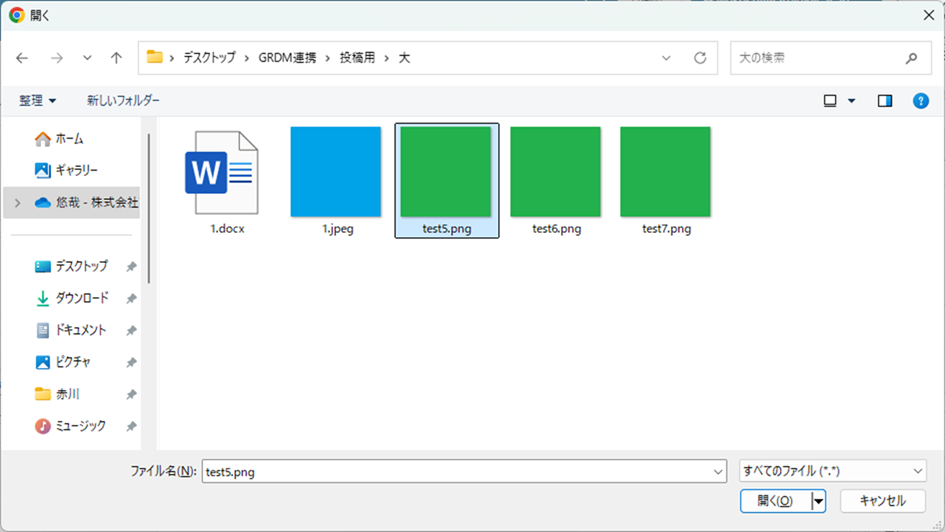
Task: Click the Up directory arrow
Action: [116, 58]
